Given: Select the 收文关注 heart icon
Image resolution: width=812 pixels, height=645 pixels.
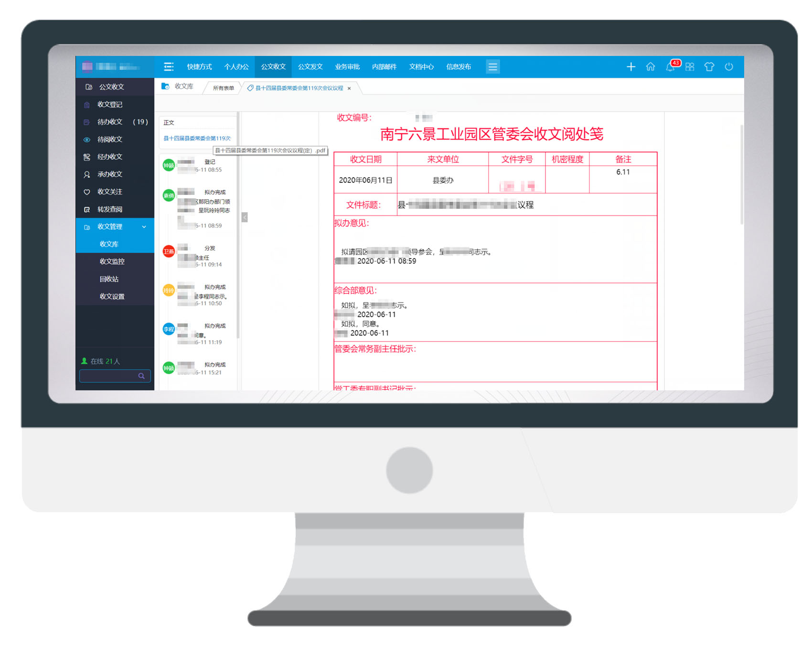Looking at the screenshot, I should point(86,192).
